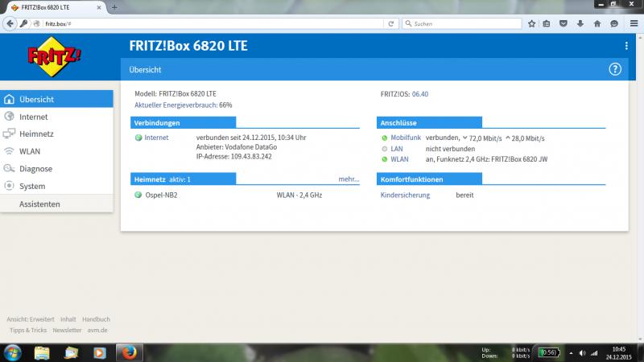Open a new browser tab with plus
Viewport: 644px width, 362px height.
[x=114, y=7]
